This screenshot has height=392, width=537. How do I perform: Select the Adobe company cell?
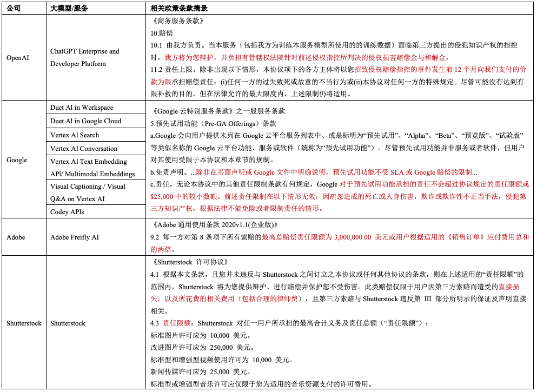coord(16,237)
